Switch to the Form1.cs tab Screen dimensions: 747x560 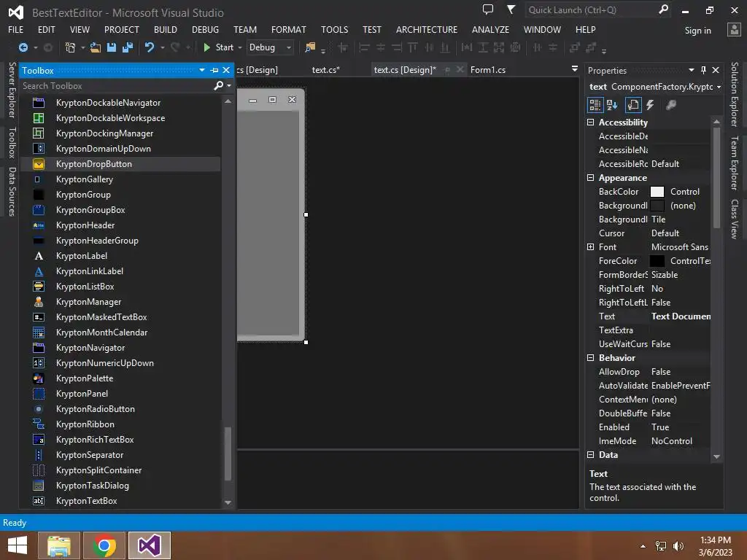[x=488, y=70]
